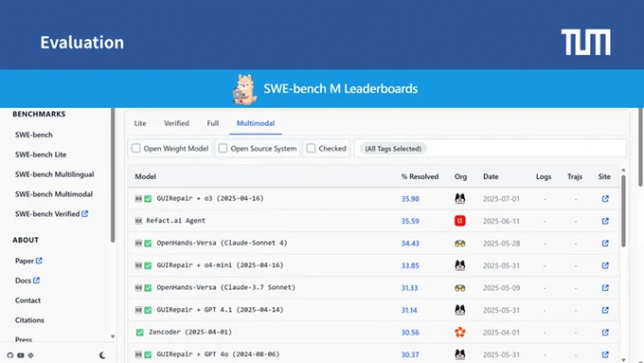
Task: Switch to the Verified tab
Action: point(176,123)
